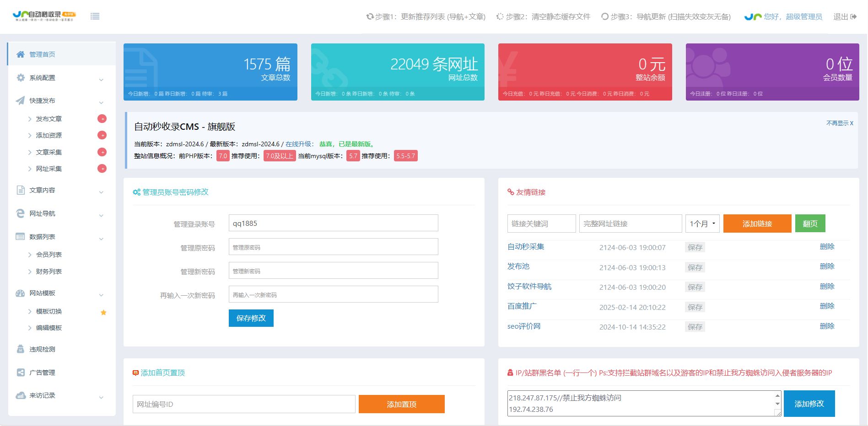Click the red plus badge beside 文章采集
This screenshot has height=426, width=868.
[x=102, y=152]
